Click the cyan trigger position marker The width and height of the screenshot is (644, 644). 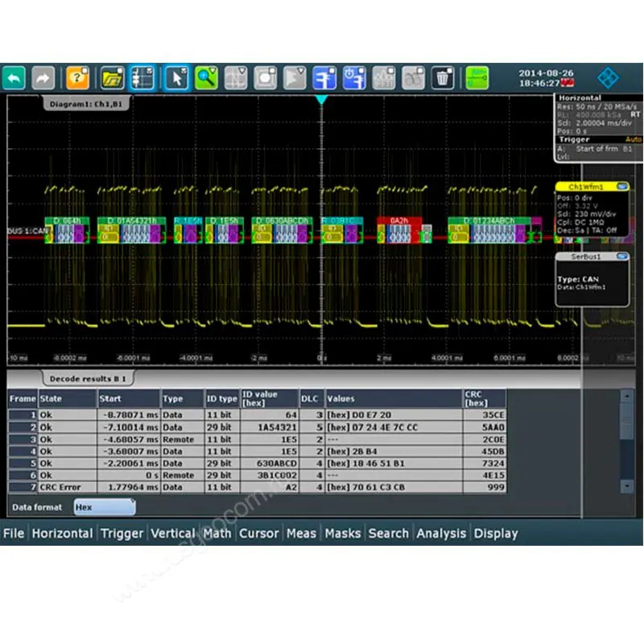point(321,100)
